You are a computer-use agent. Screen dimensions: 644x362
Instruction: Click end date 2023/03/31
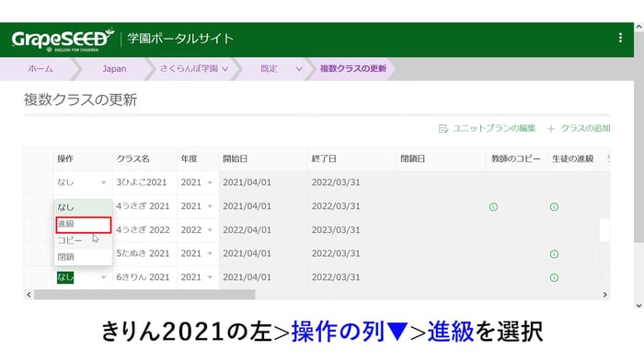tap(336, 230)
